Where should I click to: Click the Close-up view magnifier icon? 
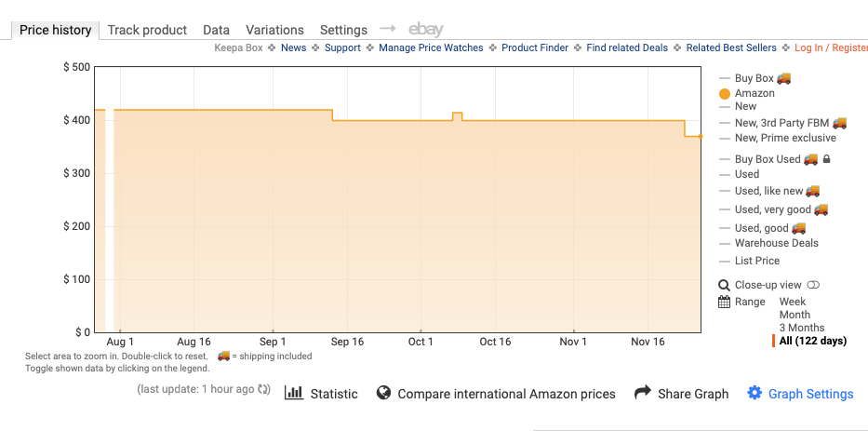pos(725,285)
